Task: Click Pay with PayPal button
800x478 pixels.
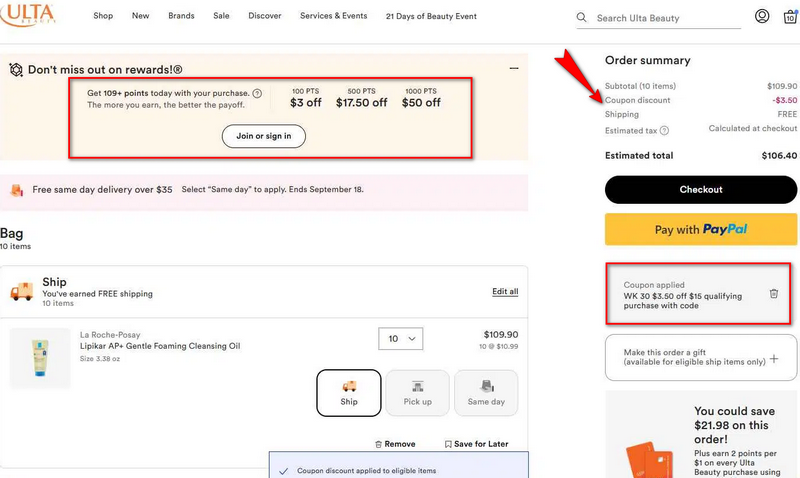Action: [701, 229]
